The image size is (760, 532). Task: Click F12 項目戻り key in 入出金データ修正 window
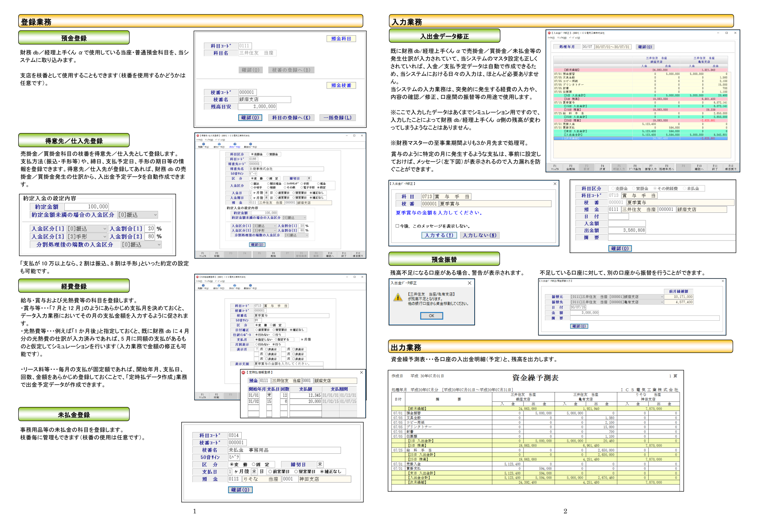click(x=731, y=167)
